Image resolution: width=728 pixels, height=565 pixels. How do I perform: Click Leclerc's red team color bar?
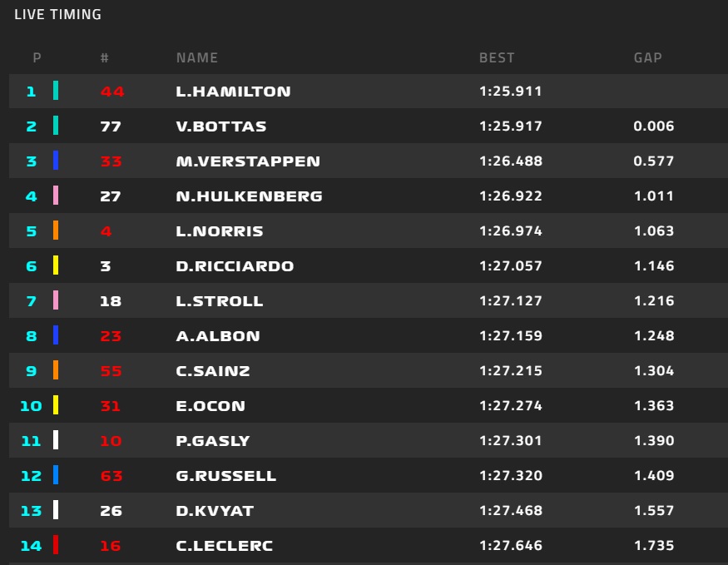(56, 545)
